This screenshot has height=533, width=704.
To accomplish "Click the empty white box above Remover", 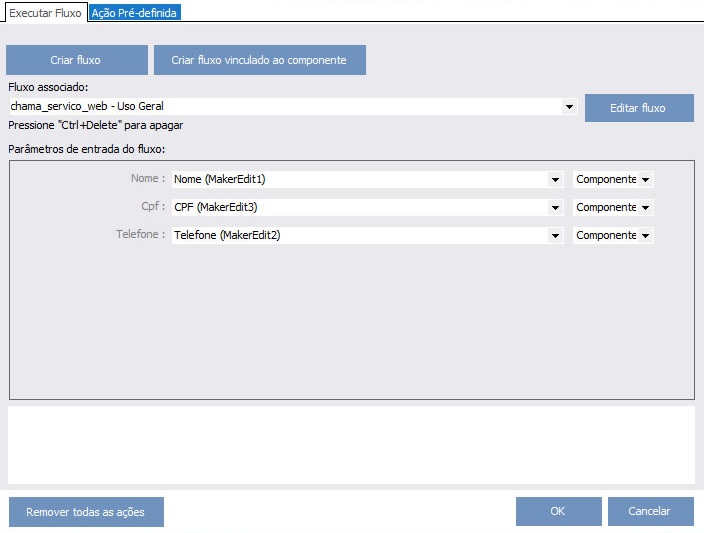I will pos(351,444).
